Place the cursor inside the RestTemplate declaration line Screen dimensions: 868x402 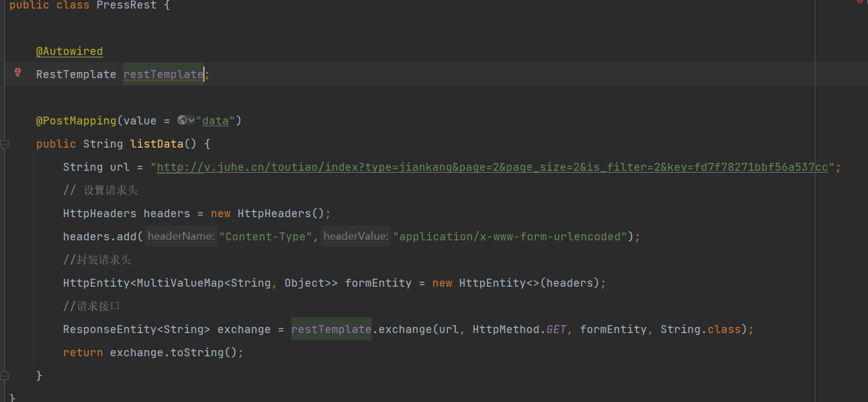122,74
